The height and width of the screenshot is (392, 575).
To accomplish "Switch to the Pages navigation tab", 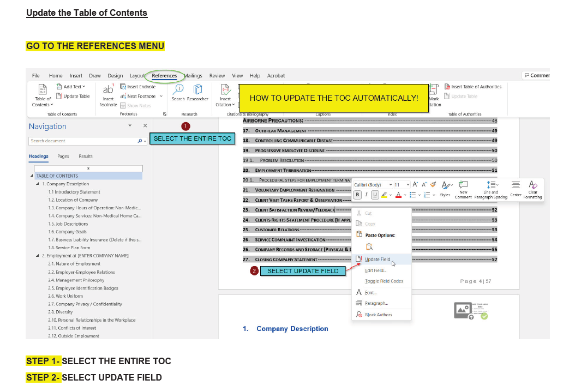I will pyautogui.click(x=63, y=156).
